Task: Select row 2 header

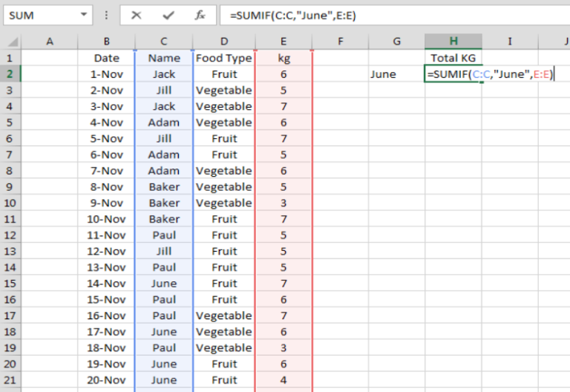Action: click(10, 74)
